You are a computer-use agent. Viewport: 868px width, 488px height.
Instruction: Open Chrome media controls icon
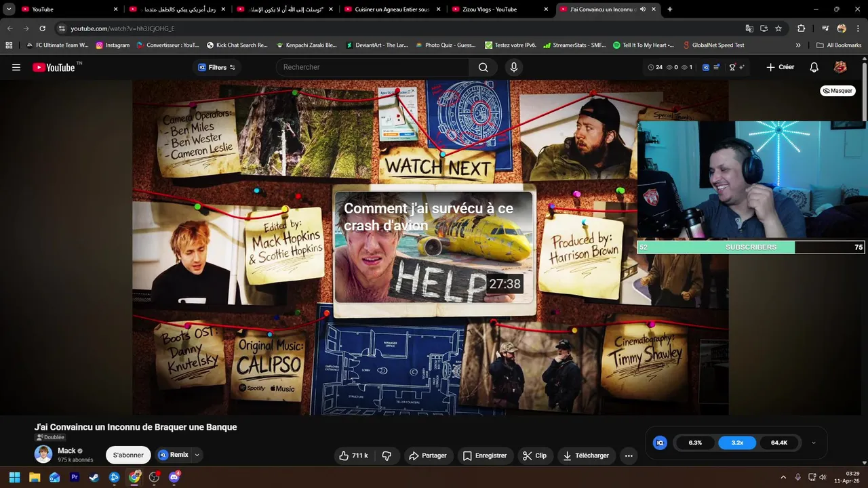click(x=825, y=28)
